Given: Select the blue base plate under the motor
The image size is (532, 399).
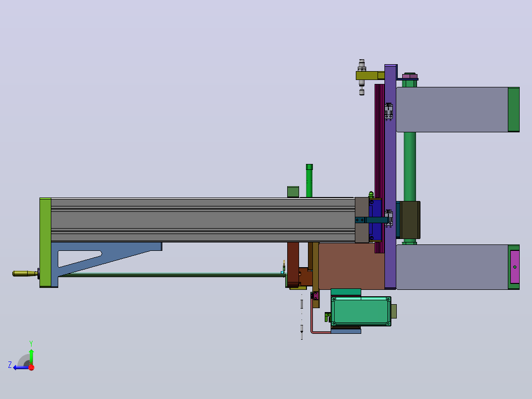Looking at the screenshot, I should pos(346,331).
